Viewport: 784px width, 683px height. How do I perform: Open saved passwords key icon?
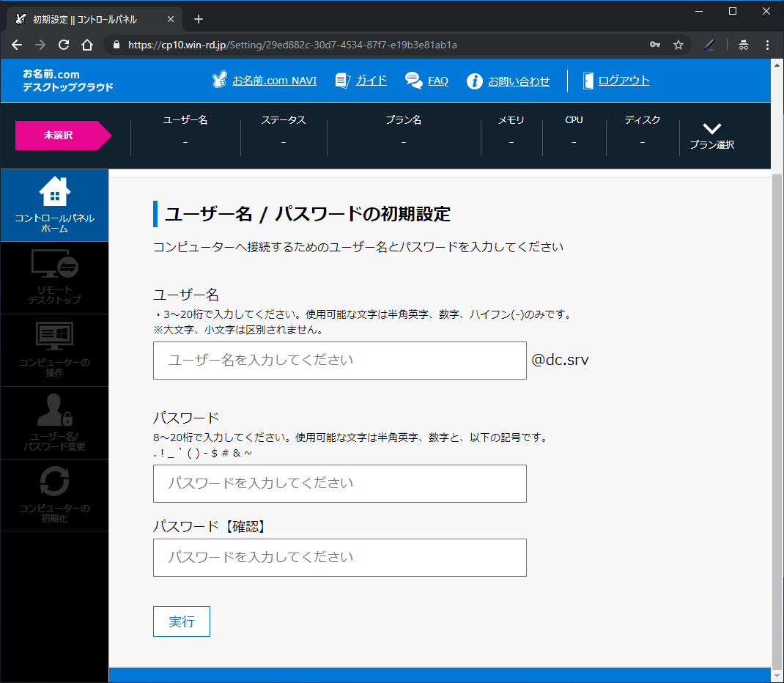(x=654, y=45)
